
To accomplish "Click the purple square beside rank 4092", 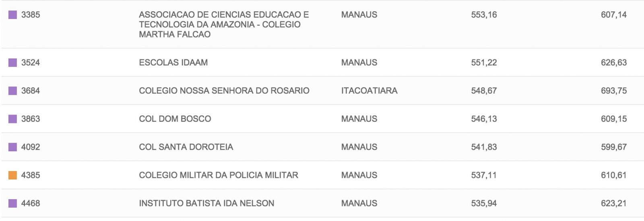I will [13, 147].
